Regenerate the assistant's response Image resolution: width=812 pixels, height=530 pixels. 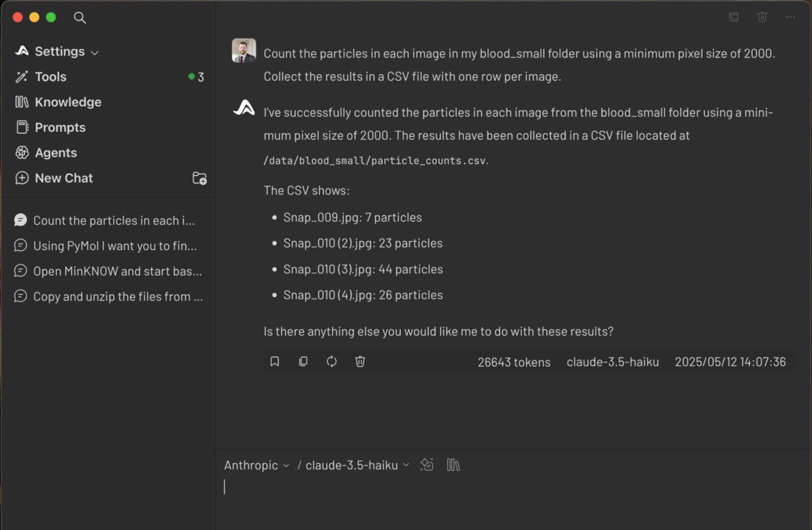[x=331, y=362]
